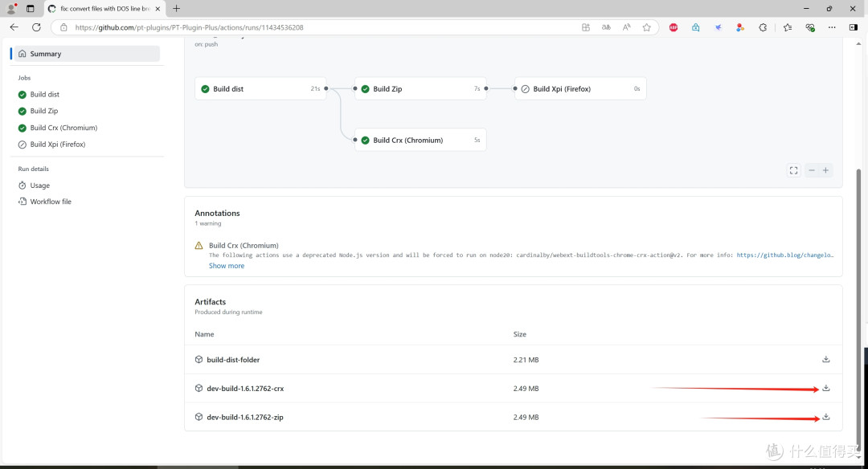Screen dimensions: 868x469
Task: Open the Build Crx (Chromium) job in sidebar
Action: click(x=63, y=128)
